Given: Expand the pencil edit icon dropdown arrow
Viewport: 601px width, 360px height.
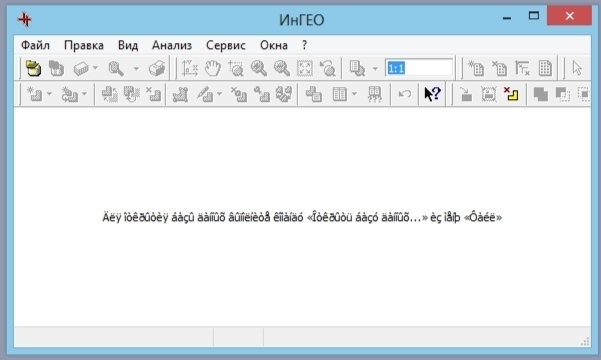Looking at the screenshot, I should click(x=219, y=94).
